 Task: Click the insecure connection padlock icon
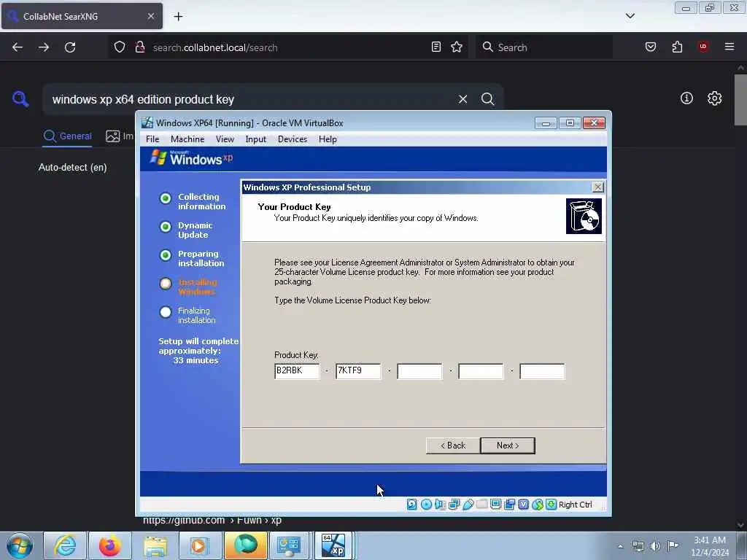[139, 47]
